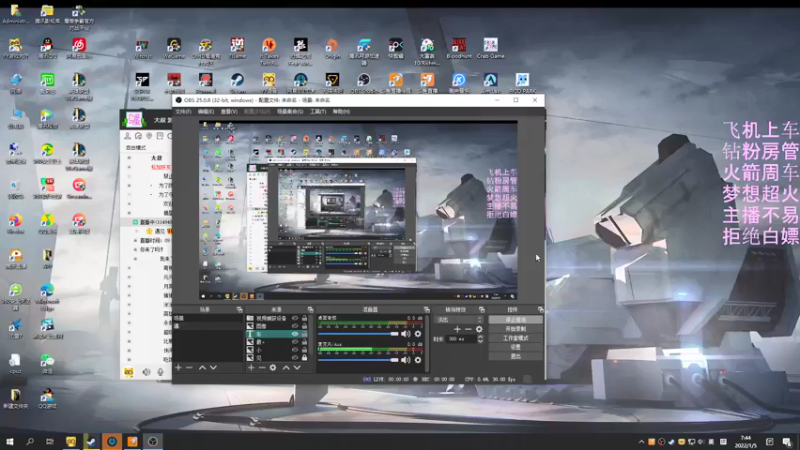Toggle visibility of the 小 source
This screenshot has height=450, width=800.
coord(294,350)
